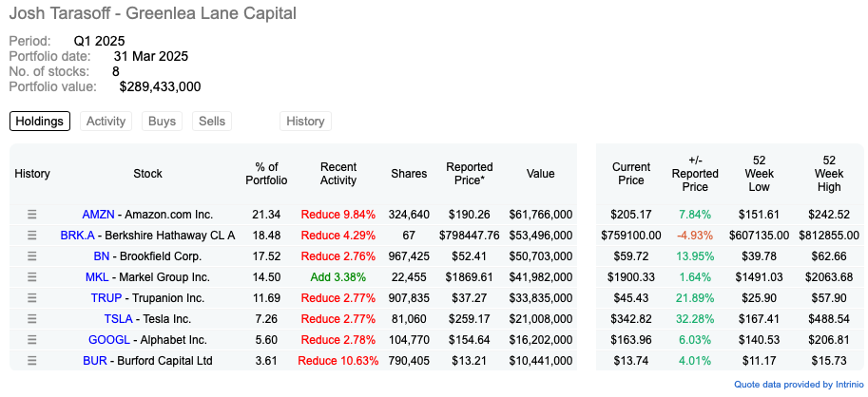The width and height of the screenshot is (868, 397).
Task: Open the GOOGL ticker link
Action: pos(109,340)
